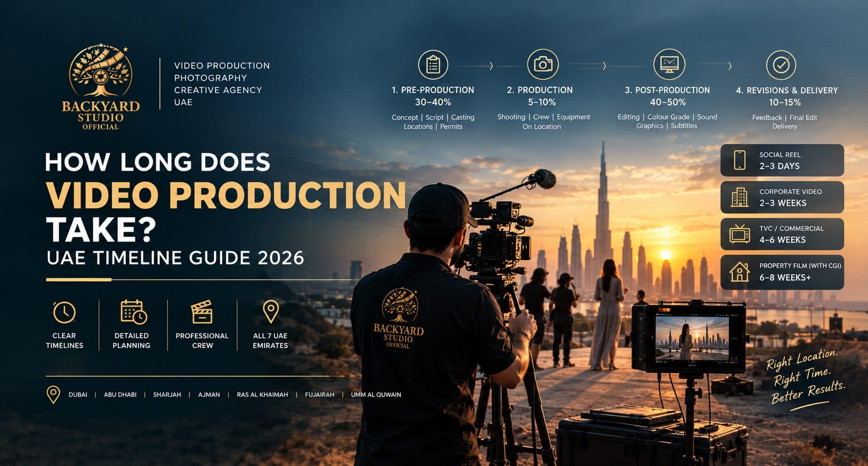Click the '4. REVISIONS & DELIVERY' heading
Image resolution: width=868 pixels, height=466 pixels.
coord(787,90)
